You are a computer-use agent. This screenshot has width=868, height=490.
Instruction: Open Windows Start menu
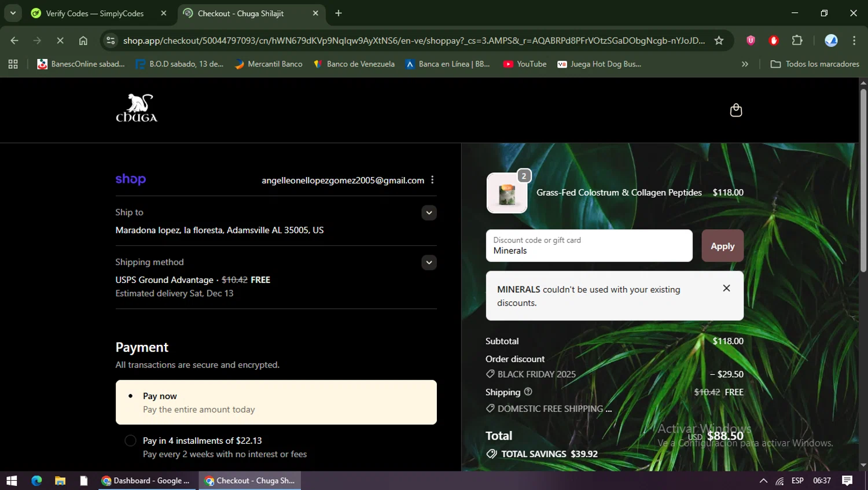click(12, 481)
